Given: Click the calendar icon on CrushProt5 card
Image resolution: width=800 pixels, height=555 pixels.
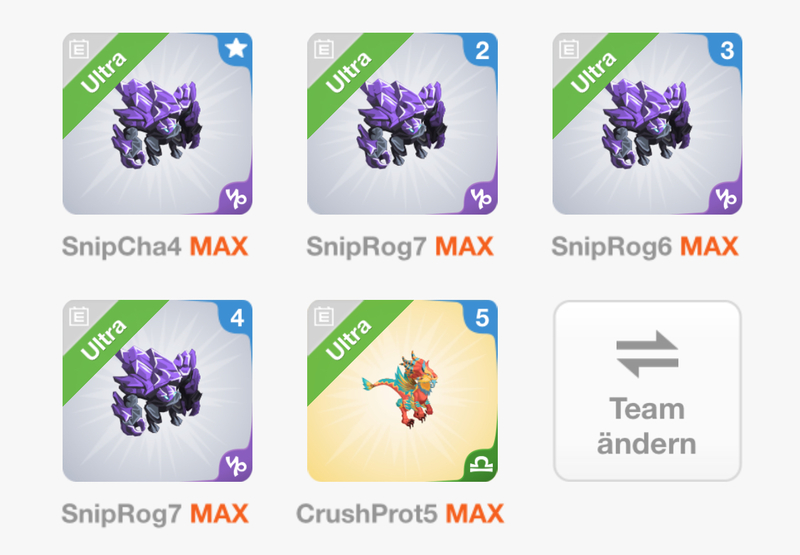Looking at the screenshot, I should (324, 316).
